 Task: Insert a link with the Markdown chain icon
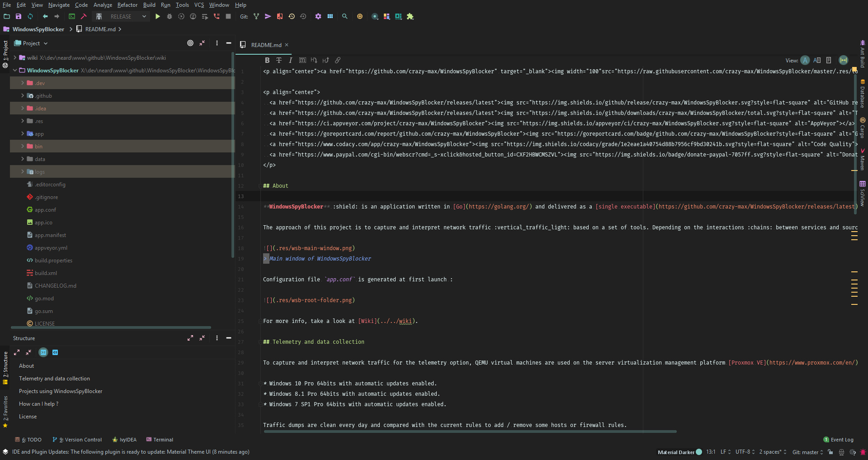click(x=338, y=60)
